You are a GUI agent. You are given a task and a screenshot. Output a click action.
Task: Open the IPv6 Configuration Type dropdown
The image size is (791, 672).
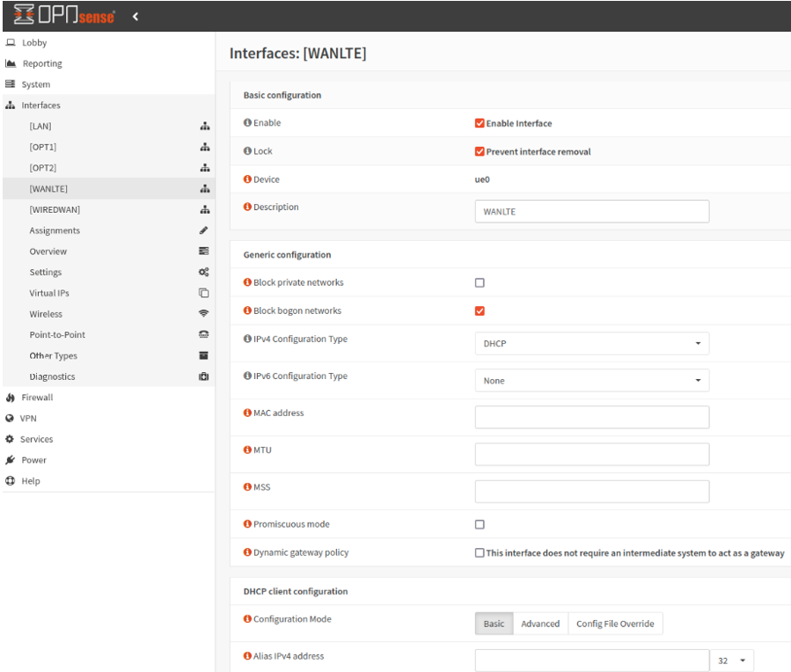(x=592, y=381)
